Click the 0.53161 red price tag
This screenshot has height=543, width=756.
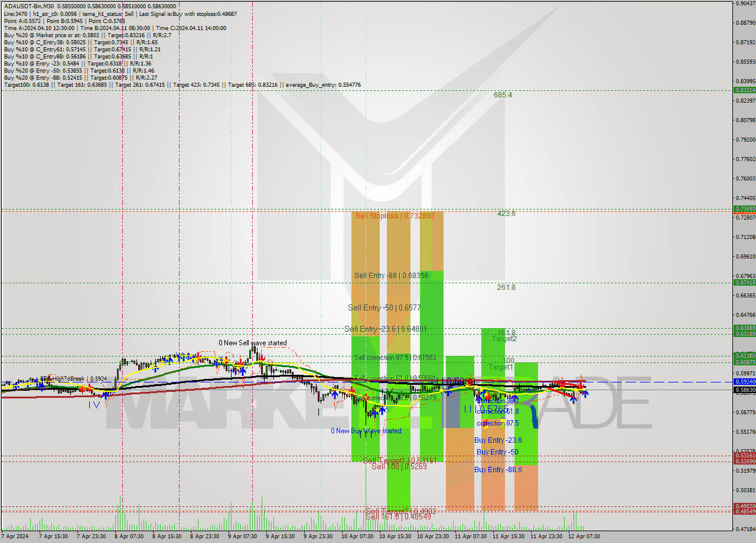click(744, 455)
